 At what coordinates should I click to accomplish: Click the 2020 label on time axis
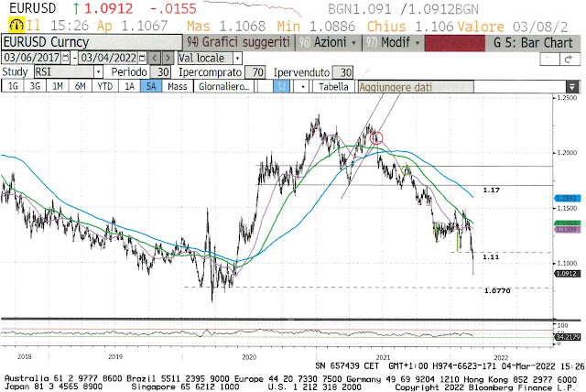coord(249,357)
